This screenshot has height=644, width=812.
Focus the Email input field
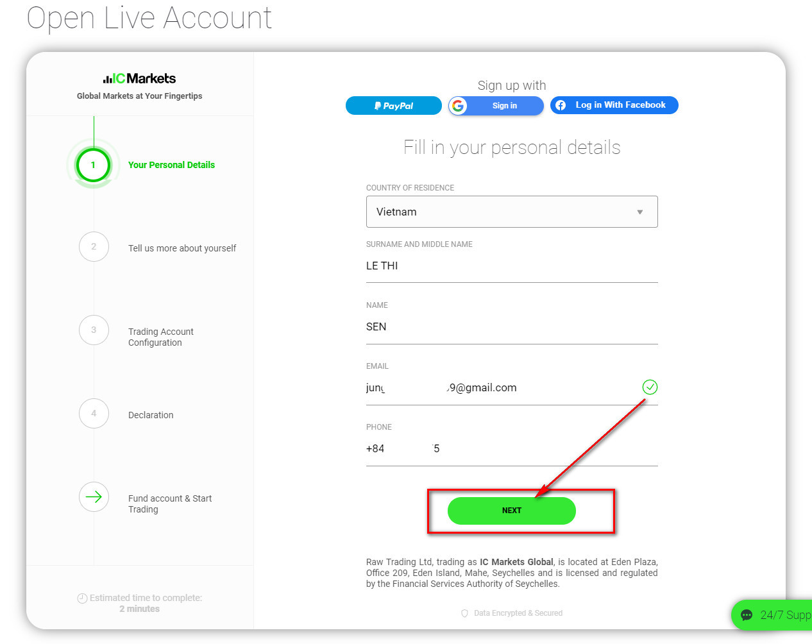point(500,388)
